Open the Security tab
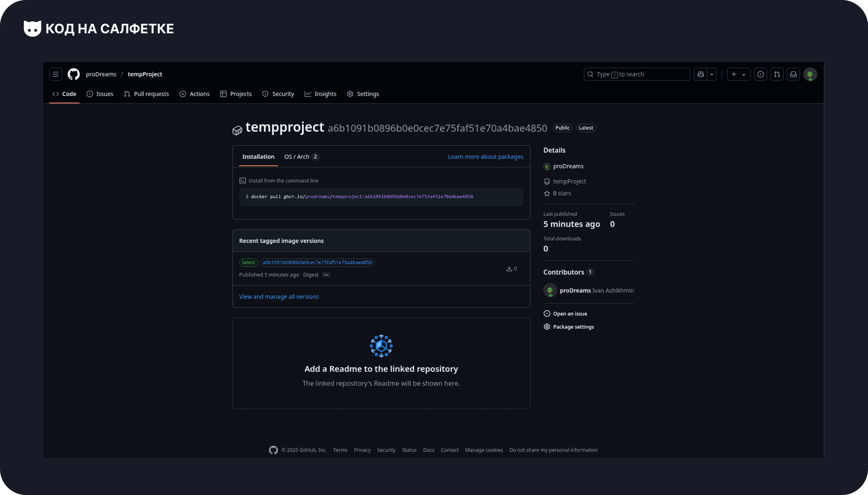Screen dimensions: 868x495 pyautogui.click(x=278, y=94)
